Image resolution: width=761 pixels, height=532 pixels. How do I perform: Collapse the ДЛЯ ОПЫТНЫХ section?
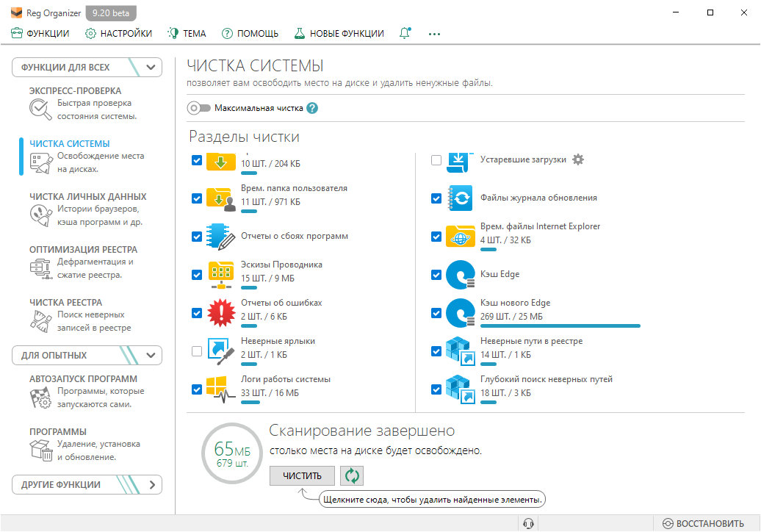pos(151,356)
